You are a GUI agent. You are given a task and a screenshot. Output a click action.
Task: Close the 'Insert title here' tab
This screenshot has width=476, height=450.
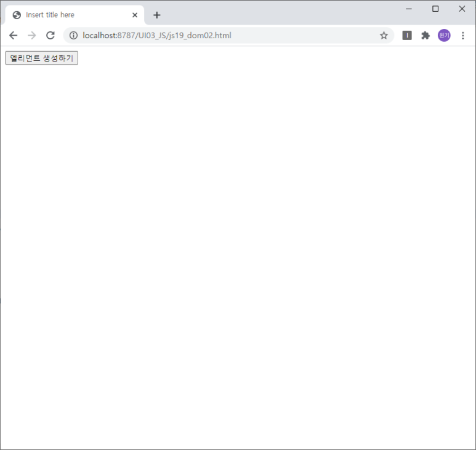click(135, 15)
